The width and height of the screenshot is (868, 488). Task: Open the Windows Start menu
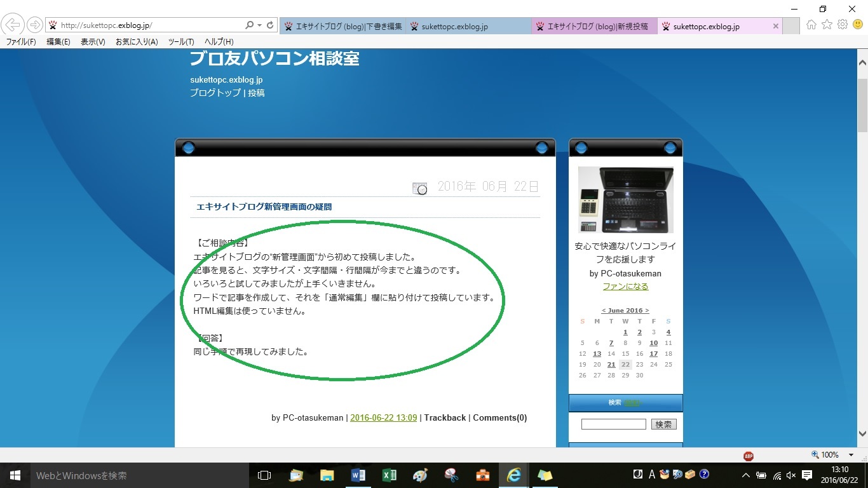point(15,475)
